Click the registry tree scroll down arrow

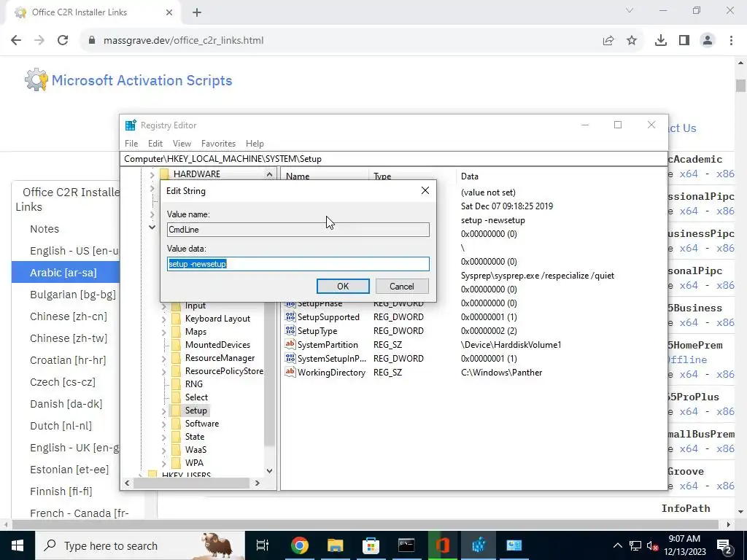point(270,471)
